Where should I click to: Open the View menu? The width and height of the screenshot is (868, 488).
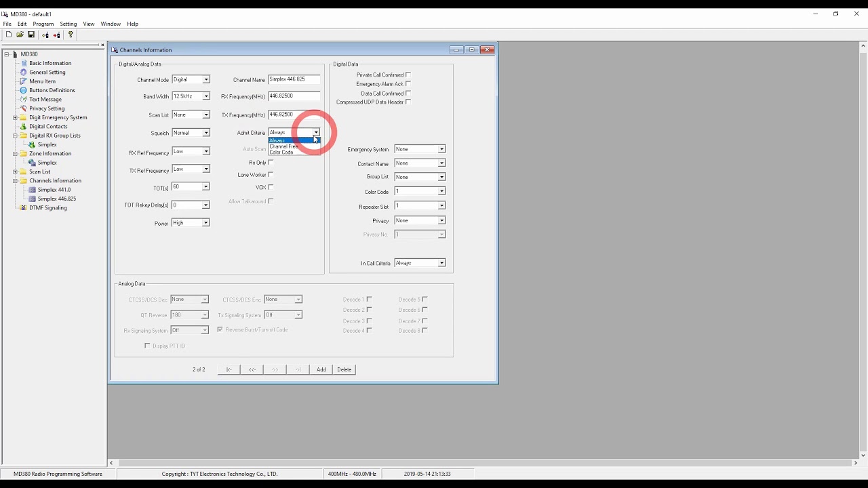pos(89,24)
